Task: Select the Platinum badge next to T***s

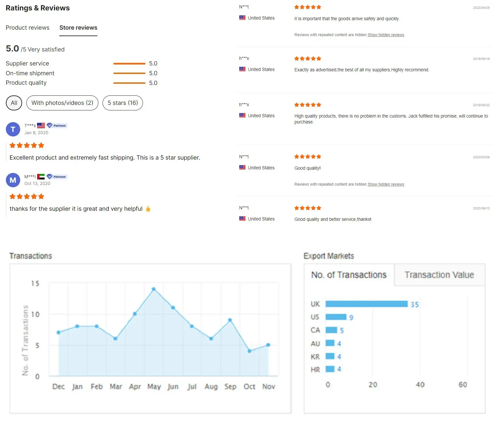Action: [56, 125]
